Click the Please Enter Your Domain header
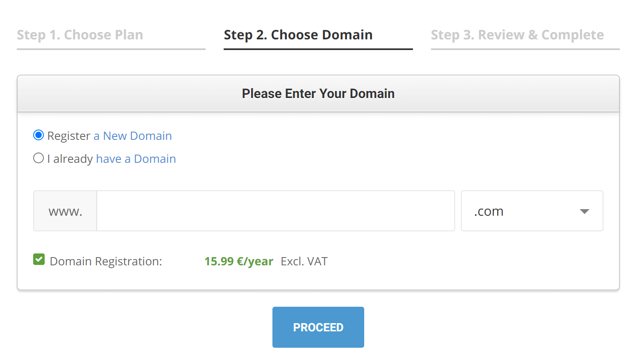 pyautogui.click(x=318, y=93)
